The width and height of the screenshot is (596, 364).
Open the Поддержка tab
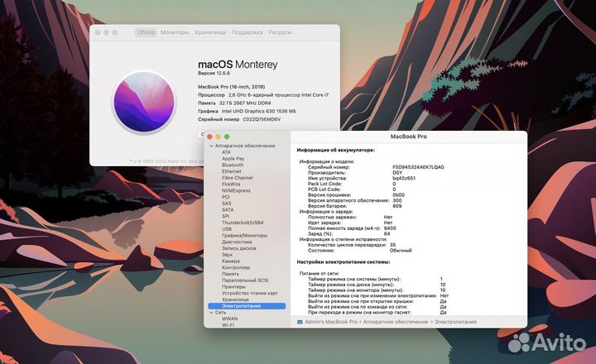pyautogui.click(x=247, y=32)
